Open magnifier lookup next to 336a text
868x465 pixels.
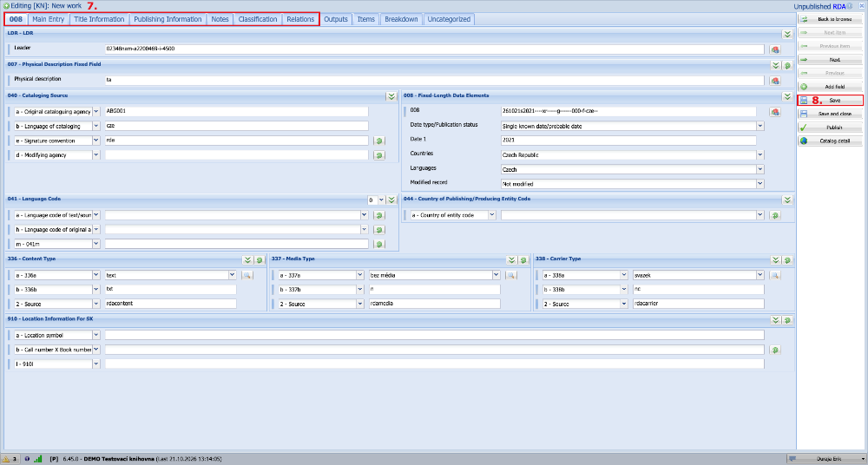(x=247, y=275)
